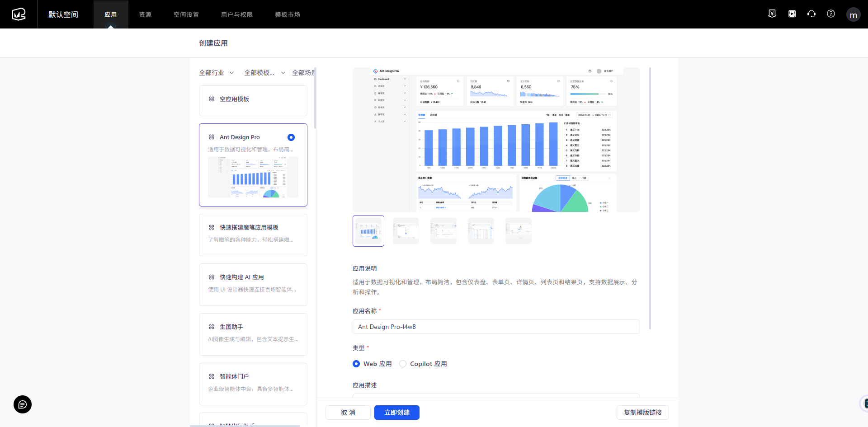Choose the 空应用模板 card
The height and width of the screenshot is (427, 868).
(253, 101)
